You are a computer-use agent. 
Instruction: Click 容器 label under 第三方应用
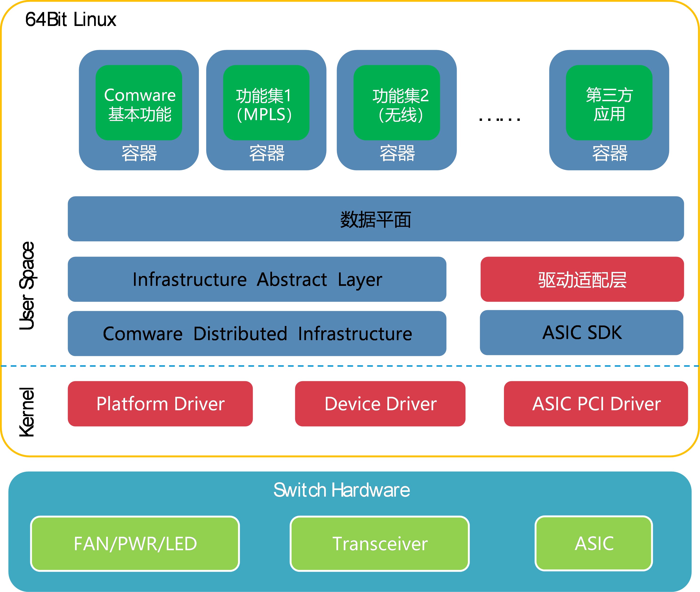tap(610, 153)
